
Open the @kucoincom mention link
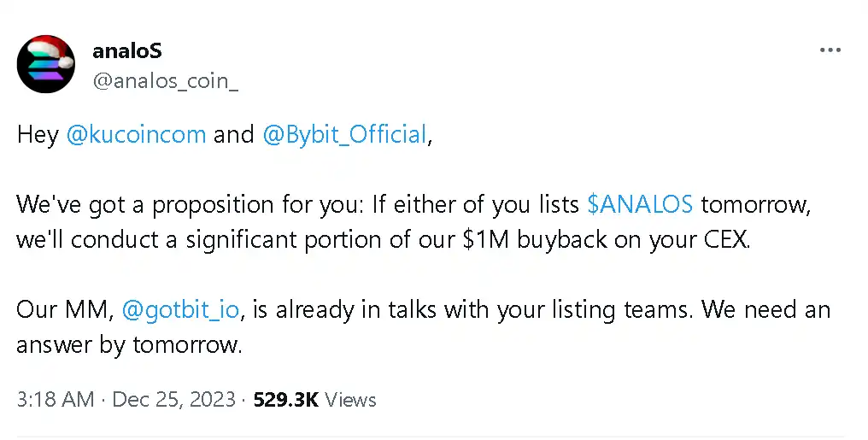pyautogui.click(x=136, y=135)
